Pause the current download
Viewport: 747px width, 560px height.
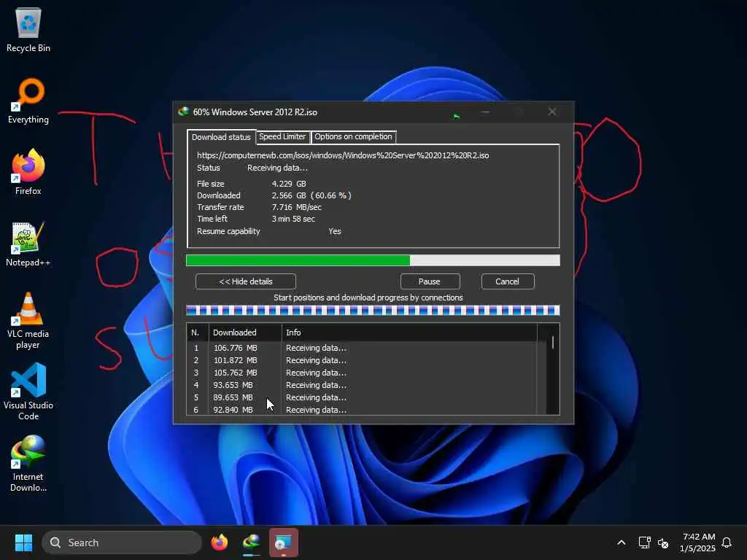pyautogui.click(x=430, y=281)
